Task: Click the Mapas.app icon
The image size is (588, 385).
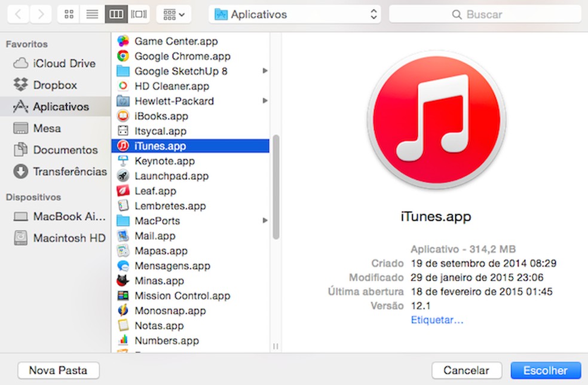Action: [x=123, y=250]
